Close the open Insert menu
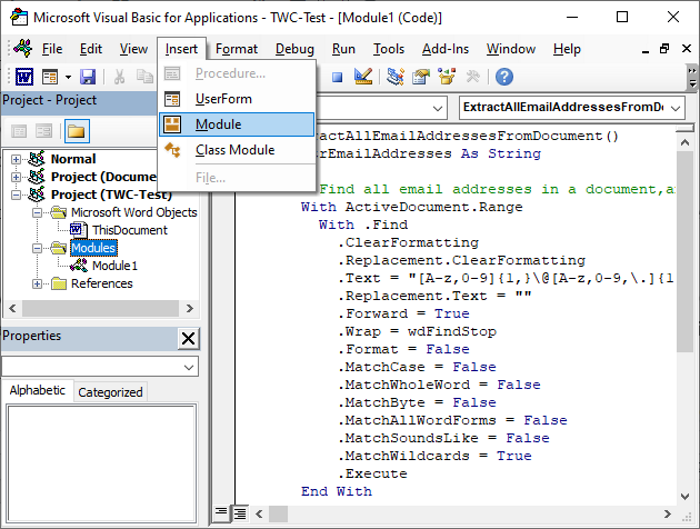The height and width of the screenshot is (529, 700). coord(181,49)
